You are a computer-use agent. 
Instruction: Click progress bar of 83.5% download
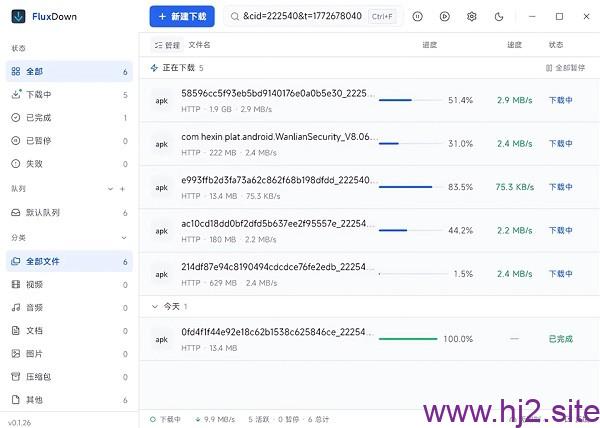[410, 187]
